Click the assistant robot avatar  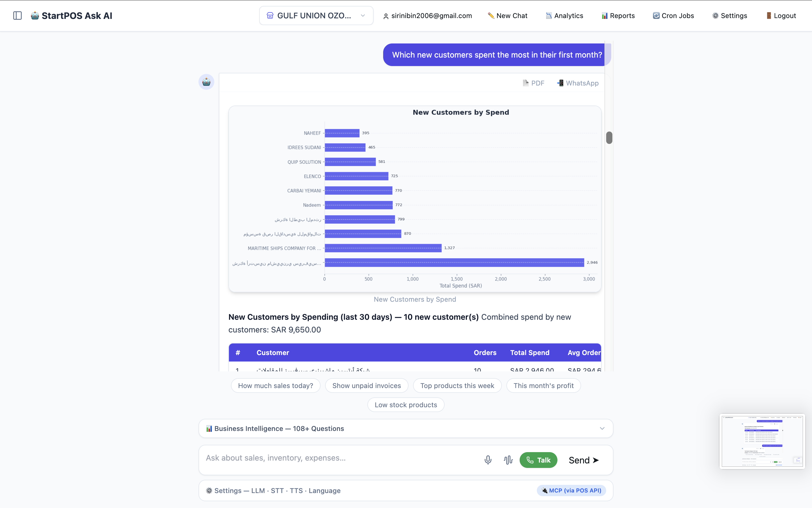[x=206, y=82]
